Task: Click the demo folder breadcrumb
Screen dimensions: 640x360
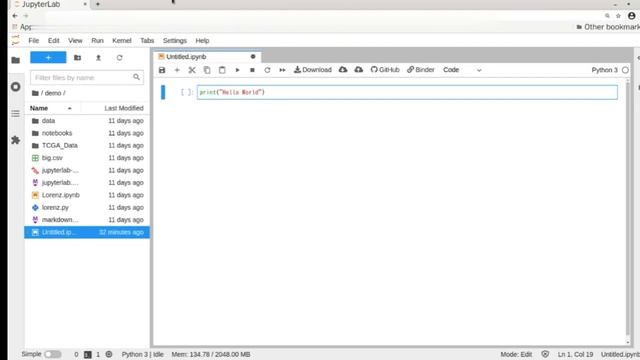Action: pos(53,93)
